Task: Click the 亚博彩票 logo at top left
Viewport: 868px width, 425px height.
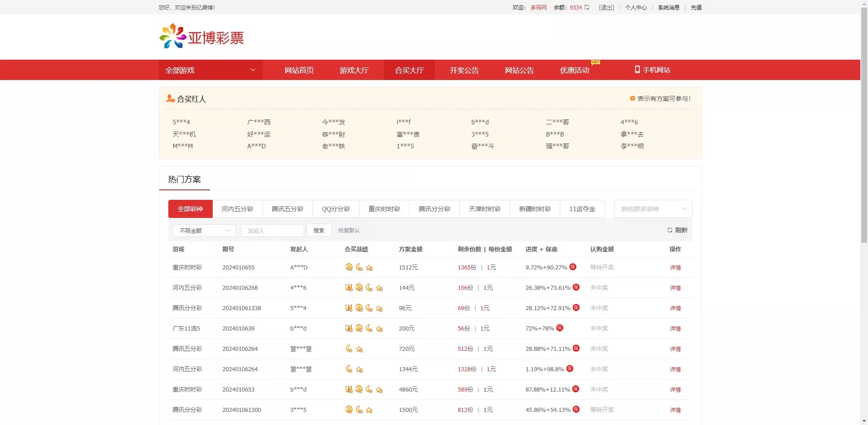Action: [201, 36]
